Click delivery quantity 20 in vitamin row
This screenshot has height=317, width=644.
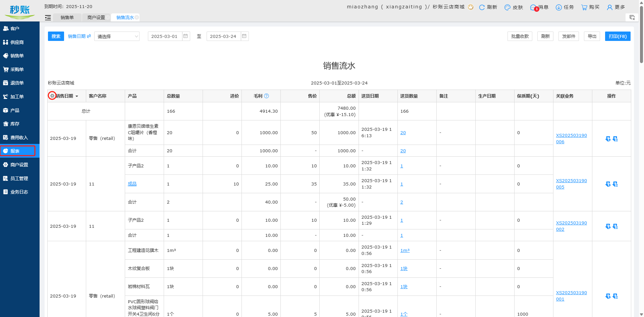[403, 133]
